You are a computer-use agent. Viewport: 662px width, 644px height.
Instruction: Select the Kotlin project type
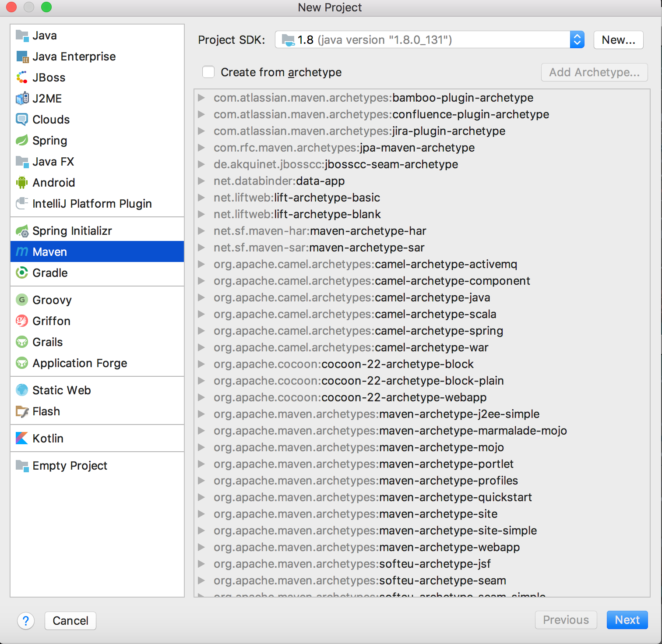tap(48, 438)
